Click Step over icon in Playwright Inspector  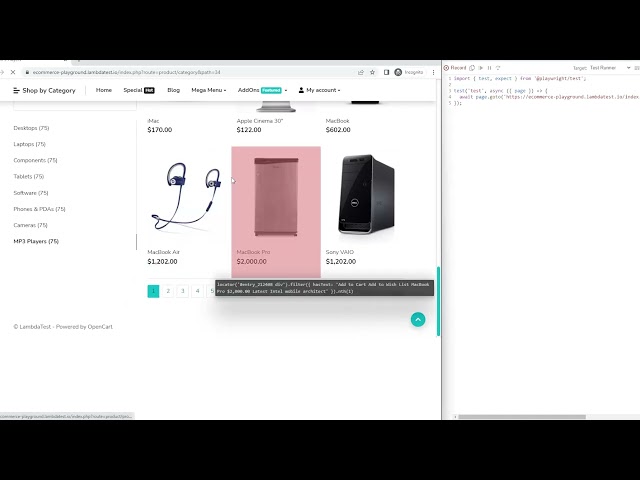tap(498, 68)
